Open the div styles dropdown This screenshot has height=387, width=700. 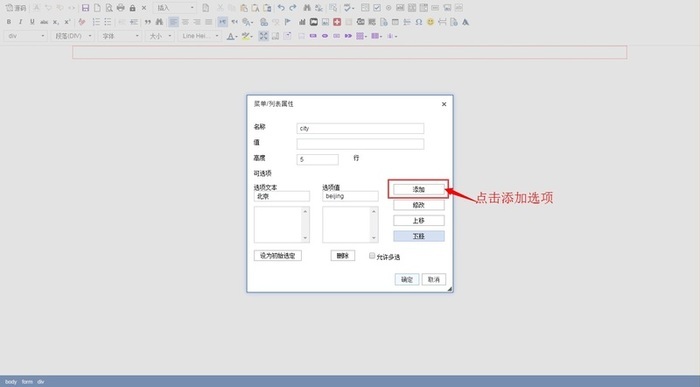(x=25, y=36)
